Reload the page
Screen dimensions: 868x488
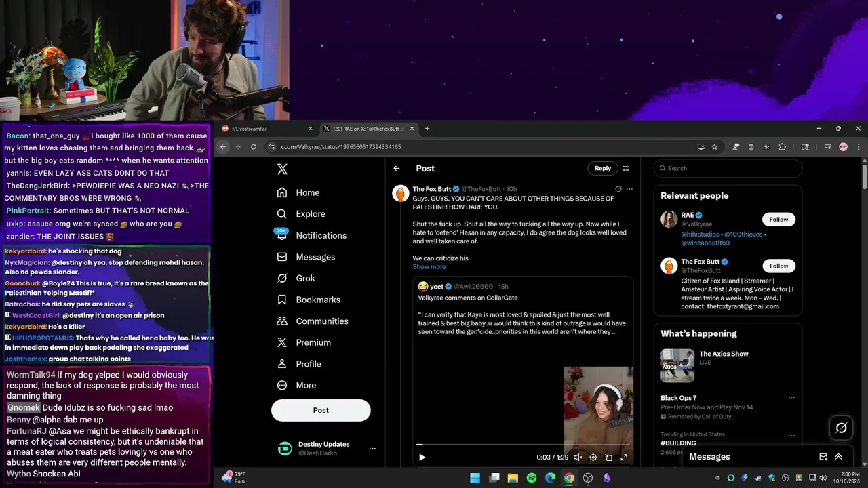click(x=254, y=147)
